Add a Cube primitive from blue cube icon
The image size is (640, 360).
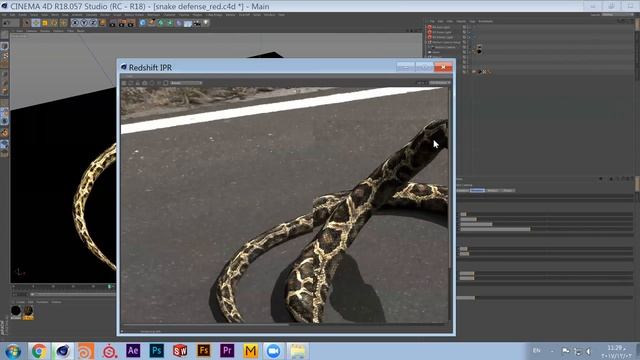point(143,23)
